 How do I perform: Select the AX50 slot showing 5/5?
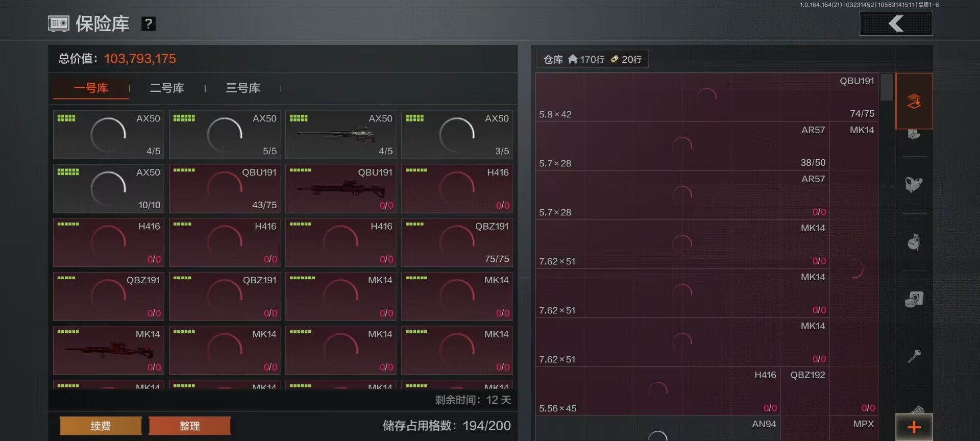(225, 135)
